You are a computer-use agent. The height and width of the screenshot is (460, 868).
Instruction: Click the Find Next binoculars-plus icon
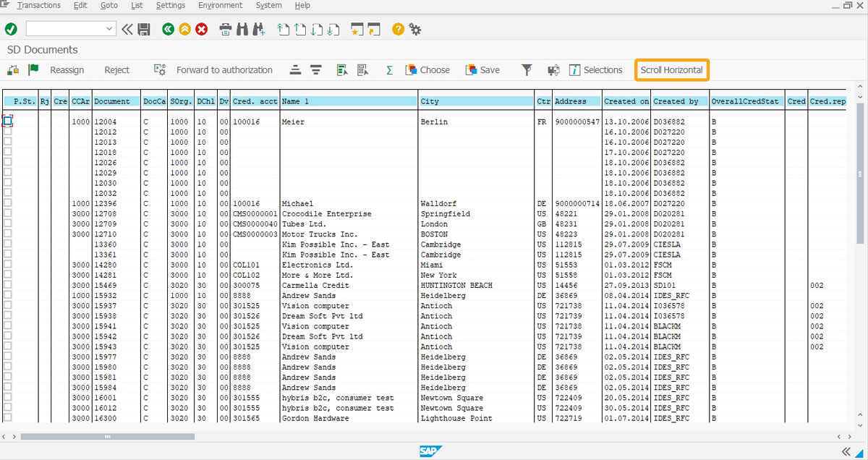(x=259, y=29)
